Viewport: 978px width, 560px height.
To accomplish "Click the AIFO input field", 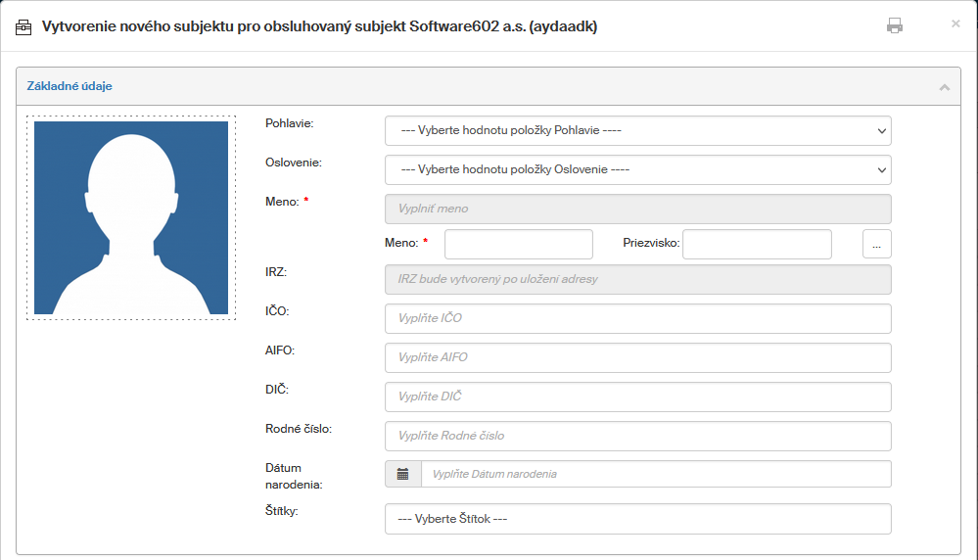I will click(637, 357).
